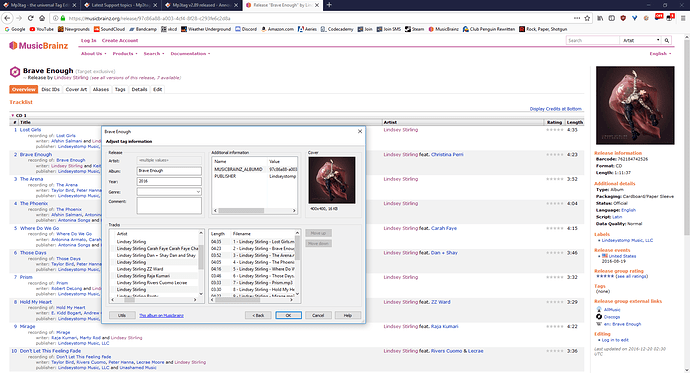Open the page actions three-dot menu
Screen dimensions: 690x373
577,18
